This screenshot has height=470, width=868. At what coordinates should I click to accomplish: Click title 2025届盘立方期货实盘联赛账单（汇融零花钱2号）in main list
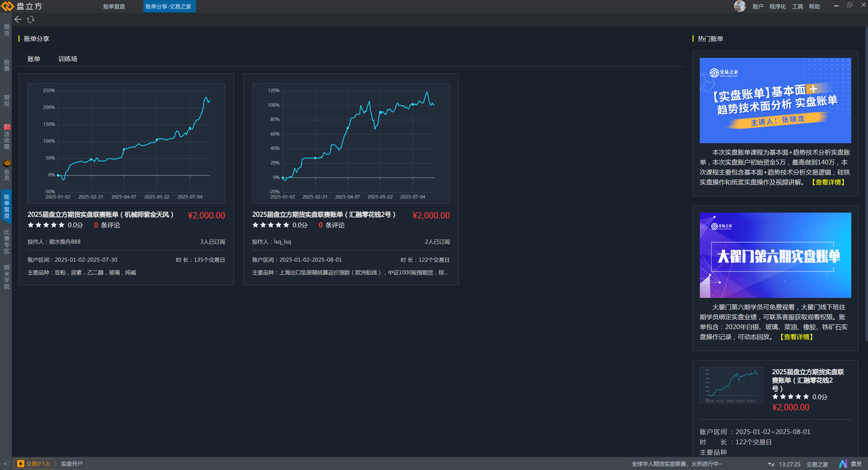(324, 214)
